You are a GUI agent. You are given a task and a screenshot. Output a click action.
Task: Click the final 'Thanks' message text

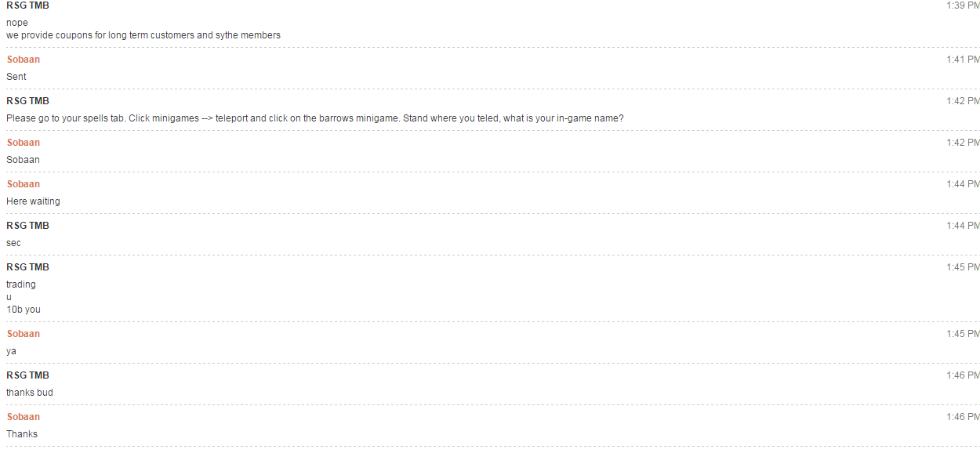coord(22,434)
